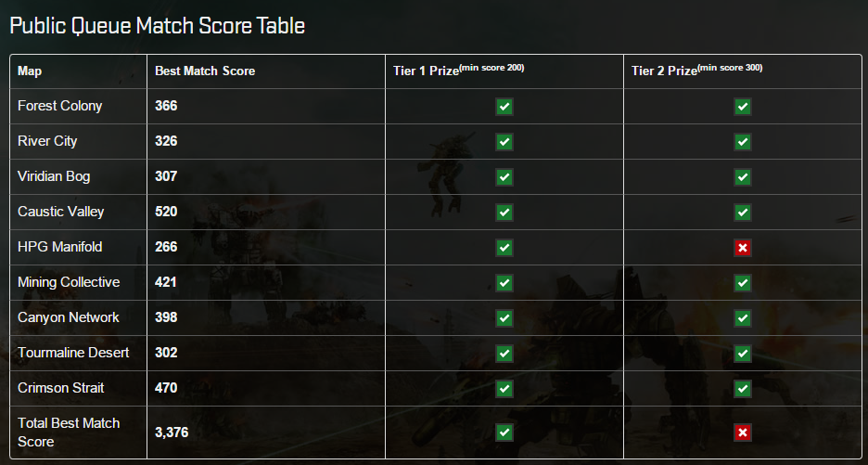
Task: Click the total score value 3,376
Action: point(172,432)
